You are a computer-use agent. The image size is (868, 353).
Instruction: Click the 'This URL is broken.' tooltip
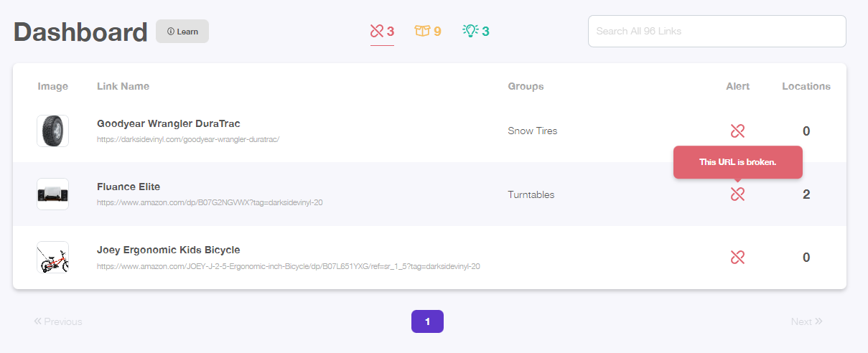click(737, 162)
